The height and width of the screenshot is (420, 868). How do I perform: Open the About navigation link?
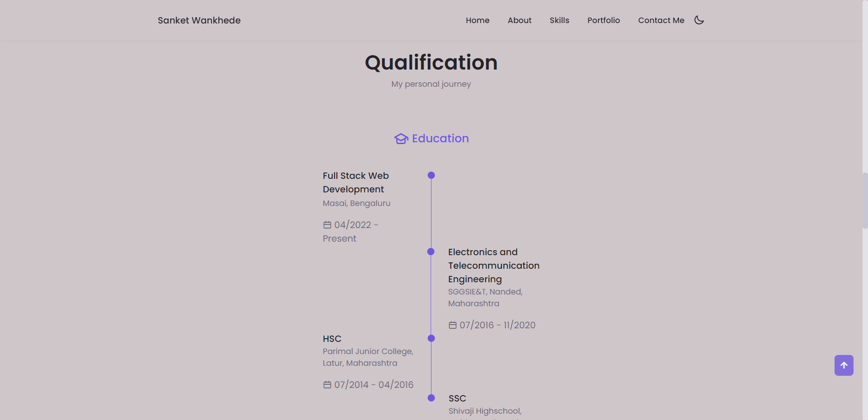[x=519, y=20]
